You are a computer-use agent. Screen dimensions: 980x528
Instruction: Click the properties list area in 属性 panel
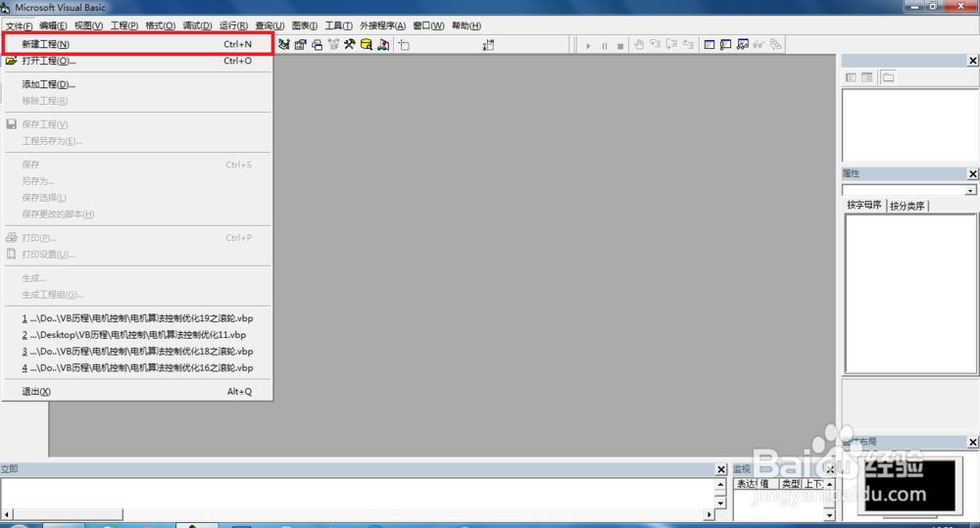click(910, 294)
